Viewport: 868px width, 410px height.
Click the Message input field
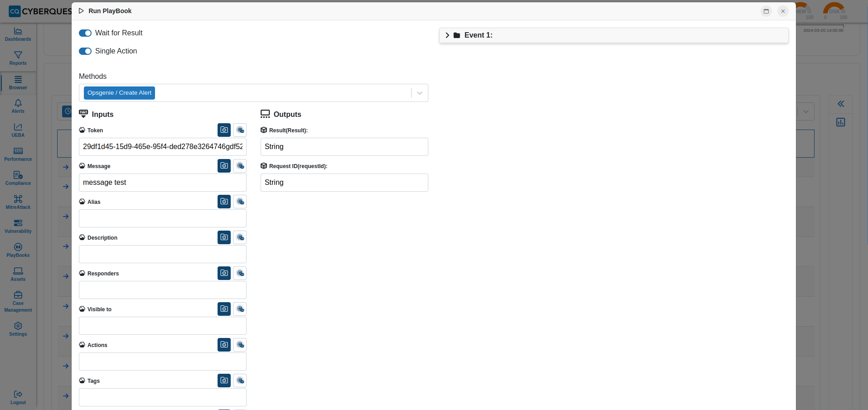click(163, 183)
